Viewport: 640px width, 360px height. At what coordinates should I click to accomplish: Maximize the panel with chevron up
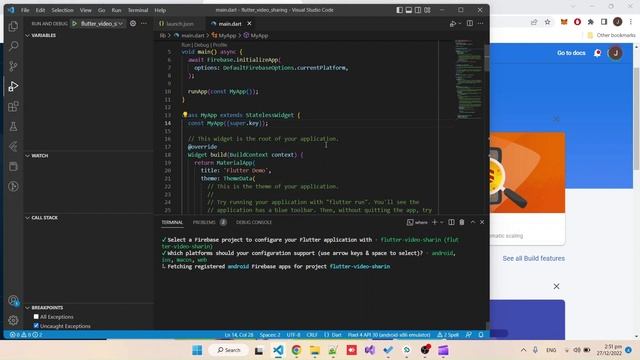(x=473, y=222)
